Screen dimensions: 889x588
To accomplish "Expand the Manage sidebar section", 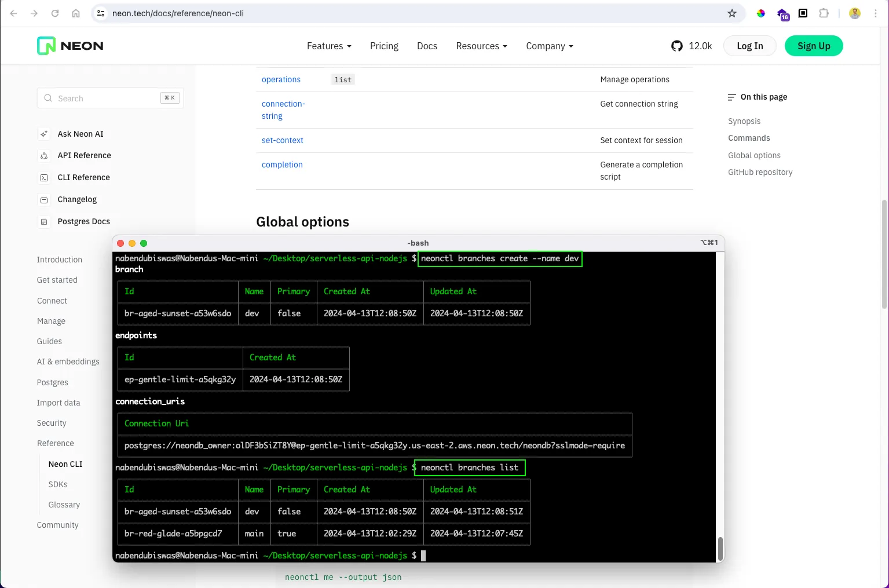I will pyautogui.click(x=51, y=321).
